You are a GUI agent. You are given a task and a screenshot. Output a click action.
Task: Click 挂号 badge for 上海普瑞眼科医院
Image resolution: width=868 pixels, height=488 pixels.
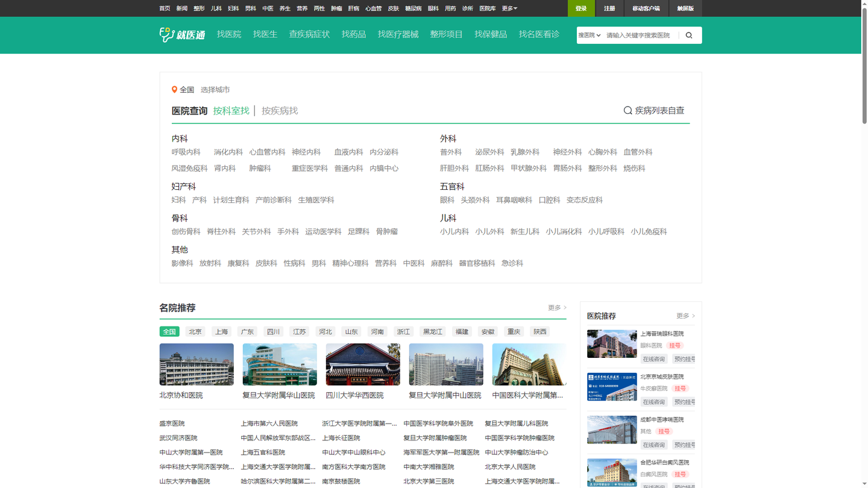(x=675, y=346)
